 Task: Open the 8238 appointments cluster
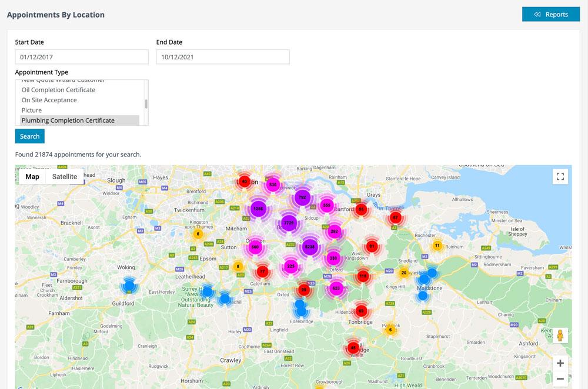tap(310, 247)
